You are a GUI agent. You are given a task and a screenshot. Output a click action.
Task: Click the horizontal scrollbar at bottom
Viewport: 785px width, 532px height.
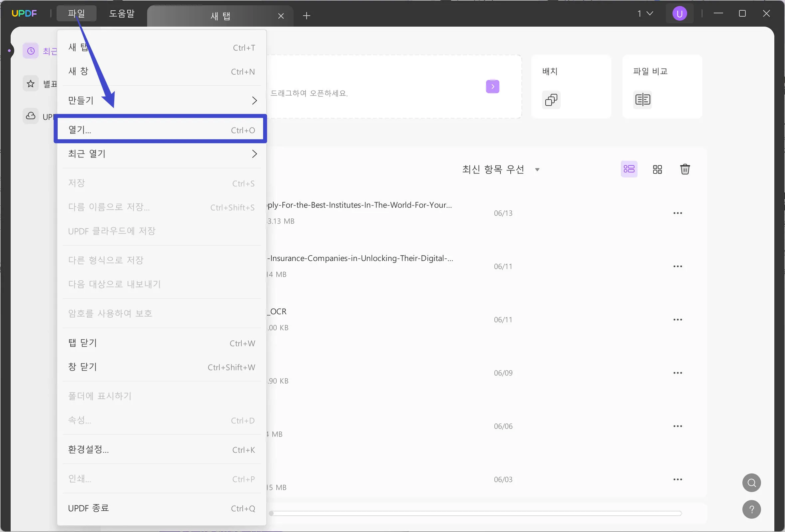click(x=475, y=513)
